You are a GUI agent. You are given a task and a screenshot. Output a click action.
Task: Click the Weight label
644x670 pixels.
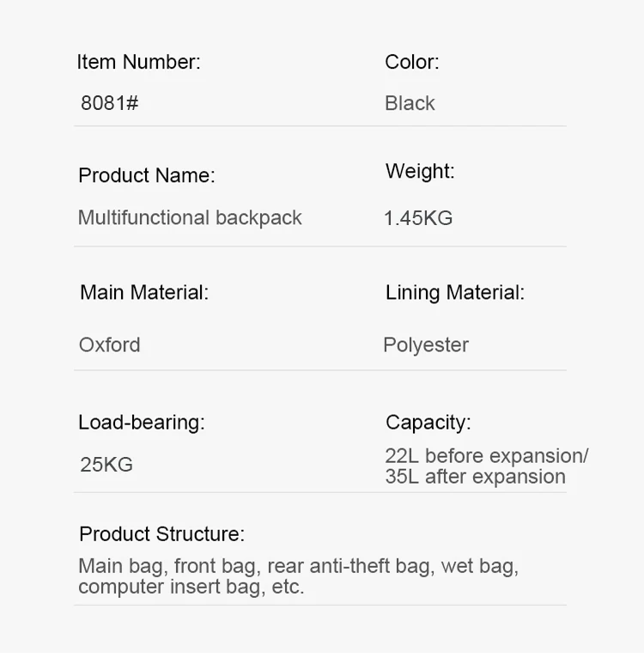(420, 171)
